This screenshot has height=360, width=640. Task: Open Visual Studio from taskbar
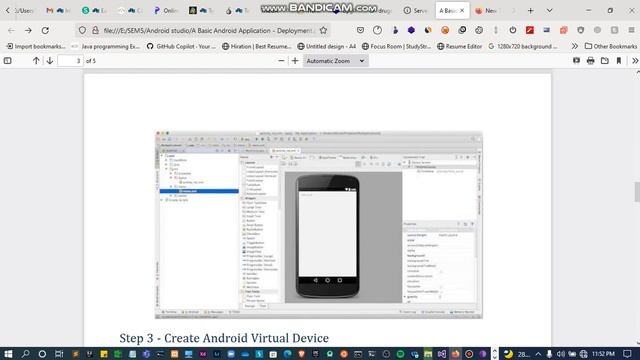(442, 354)
